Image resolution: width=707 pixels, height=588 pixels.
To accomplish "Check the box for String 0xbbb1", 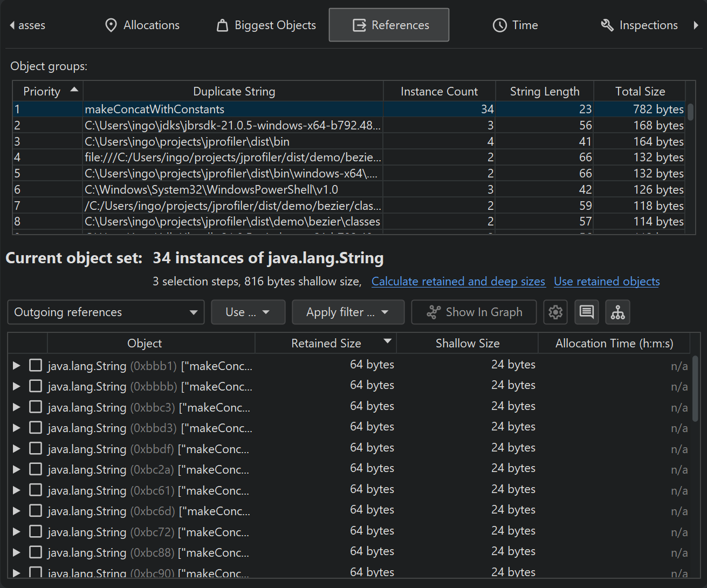I will [36, 366].
